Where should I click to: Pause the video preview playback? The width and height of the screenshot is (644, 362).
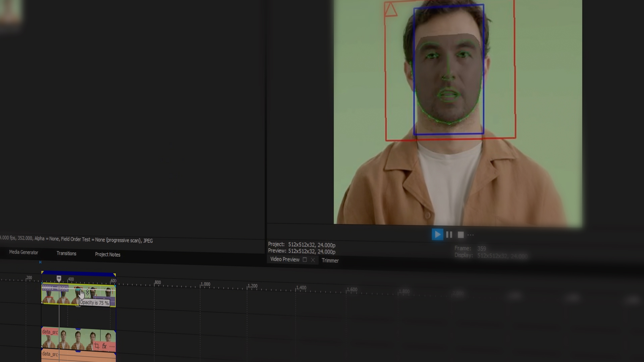point(449,235)
